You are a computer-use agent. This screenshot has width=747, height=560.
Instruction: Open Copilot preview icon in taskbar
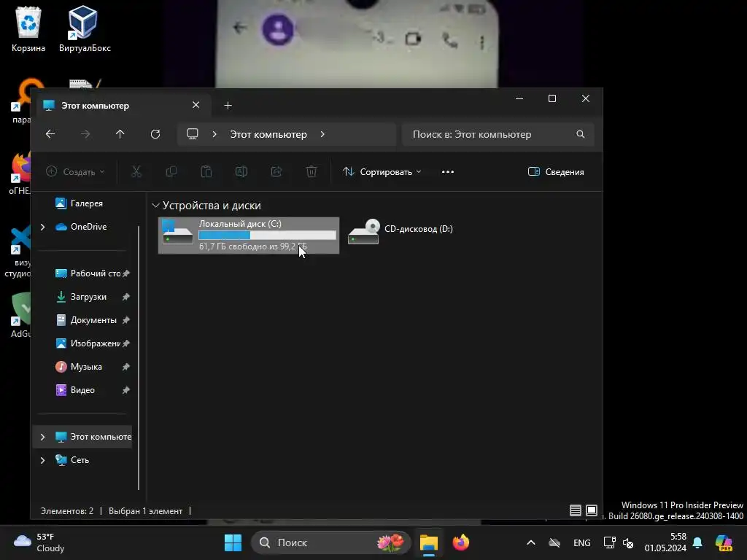point(724,542)
